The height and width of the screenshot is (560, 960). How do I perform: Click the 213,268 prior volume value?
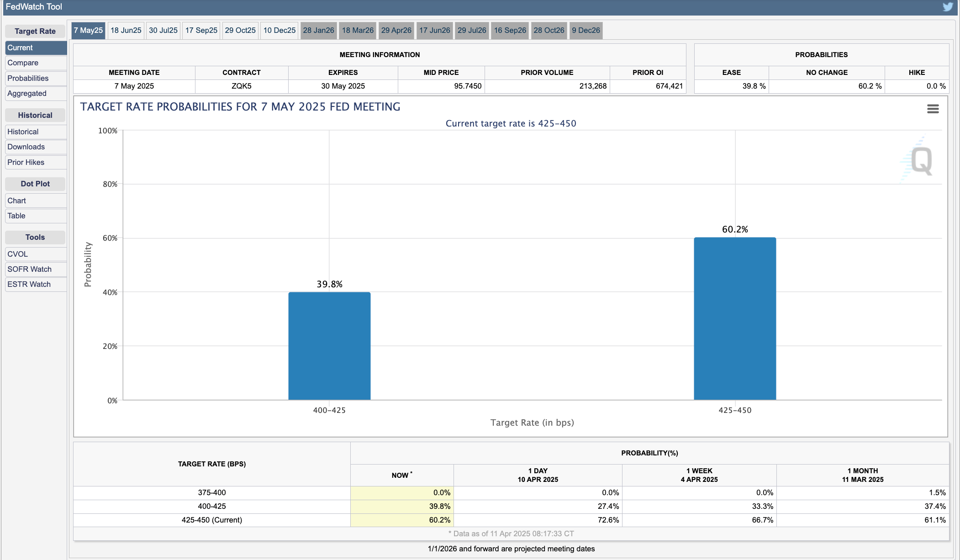[593, 86]
